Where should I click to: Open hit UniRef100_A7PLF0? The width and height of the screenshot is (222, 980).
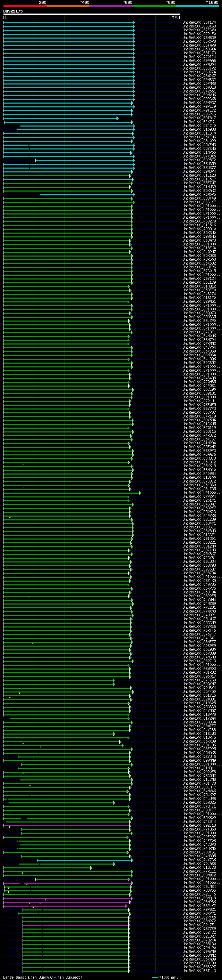pyautogui.click(x=199, y=34)
